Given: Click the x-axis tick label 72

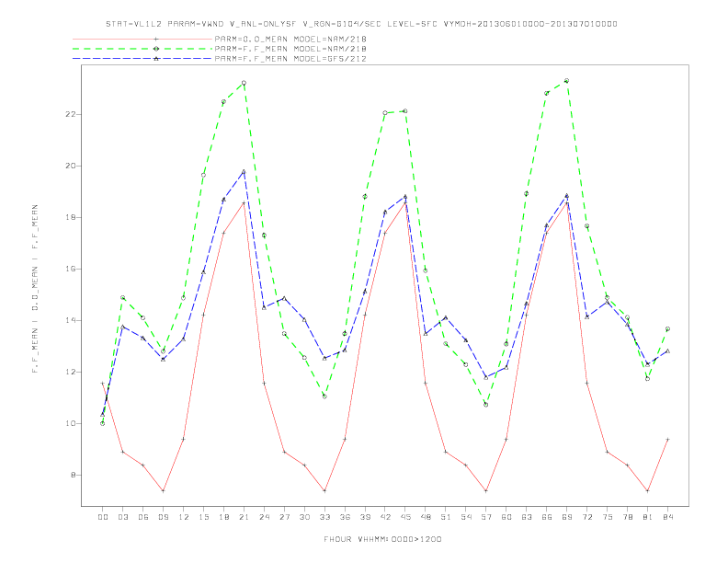Looking at the screenshot, I should pyautogui.click(x=587, y=517).
